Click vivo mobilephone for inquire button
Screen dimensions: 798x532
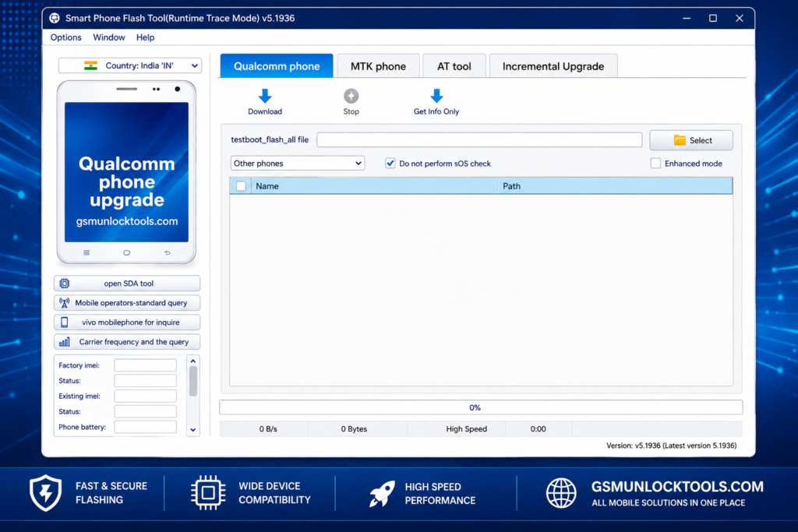(127, 322)
